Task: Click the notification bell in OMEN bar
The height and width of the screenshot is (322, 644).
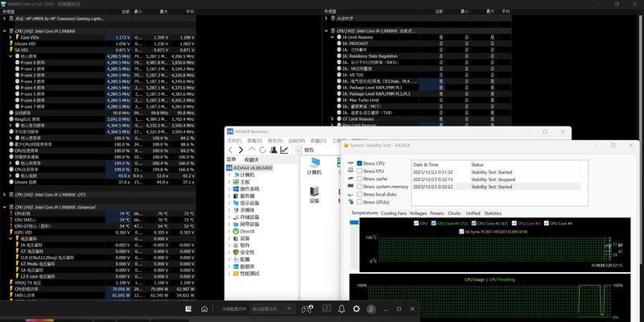Action: click(341, 309)
